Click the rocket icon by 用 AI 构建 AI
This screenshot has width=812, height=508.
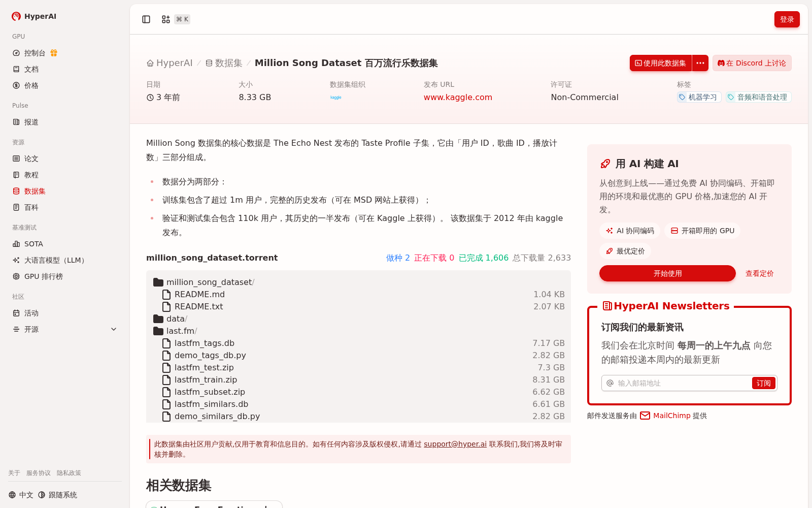pyautogui.click(x=605, y=164)
